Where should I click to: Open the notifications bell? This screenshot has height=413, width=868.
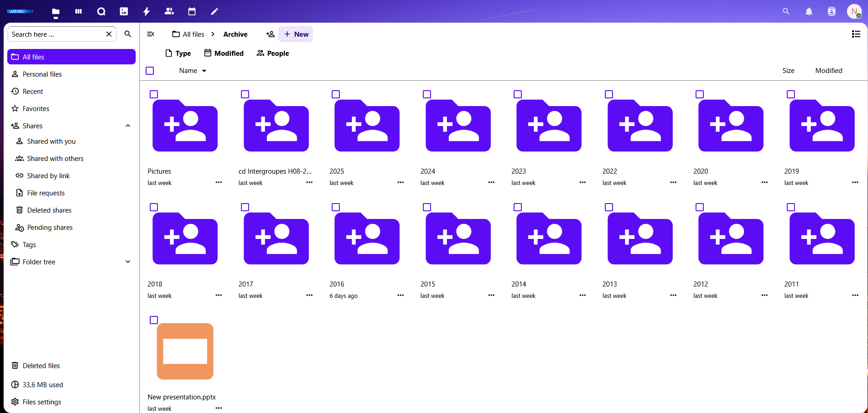(809, 11)
